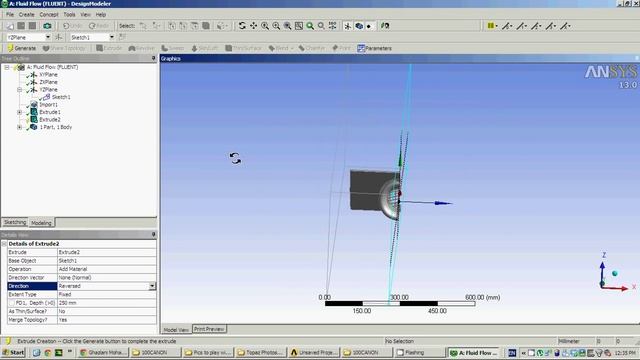Image resolution: width=640 pixels, height=360 pixels.
Task: Open the Tools menu
Action: coord(69,14)
